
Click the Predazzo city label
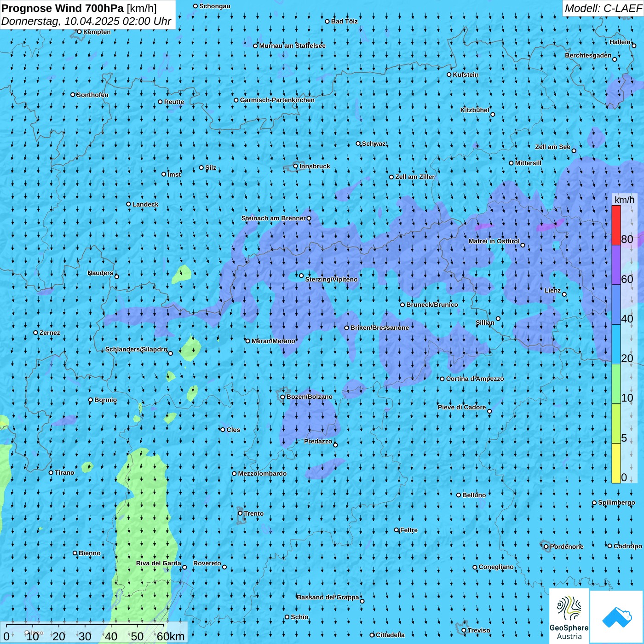[318, 441]
